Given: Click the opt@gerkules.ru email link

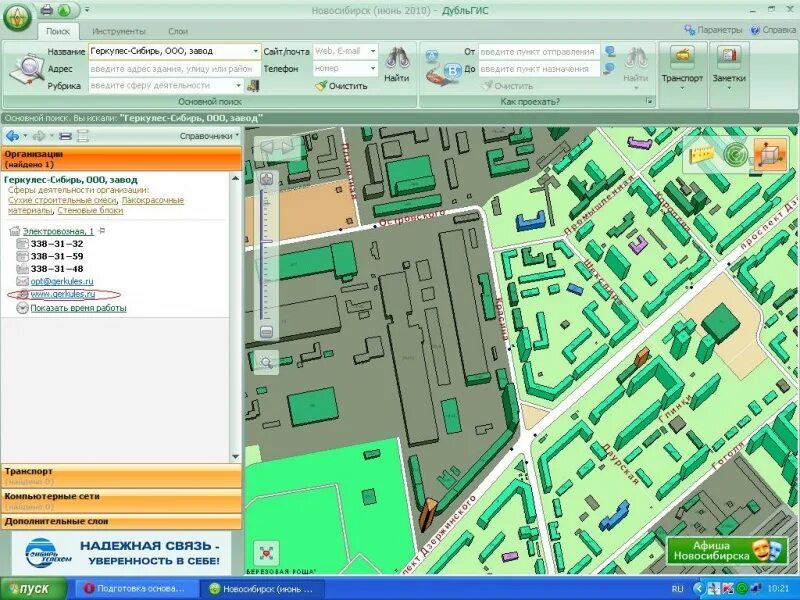Looking at the screenshot, I should (x=62, y=281).
